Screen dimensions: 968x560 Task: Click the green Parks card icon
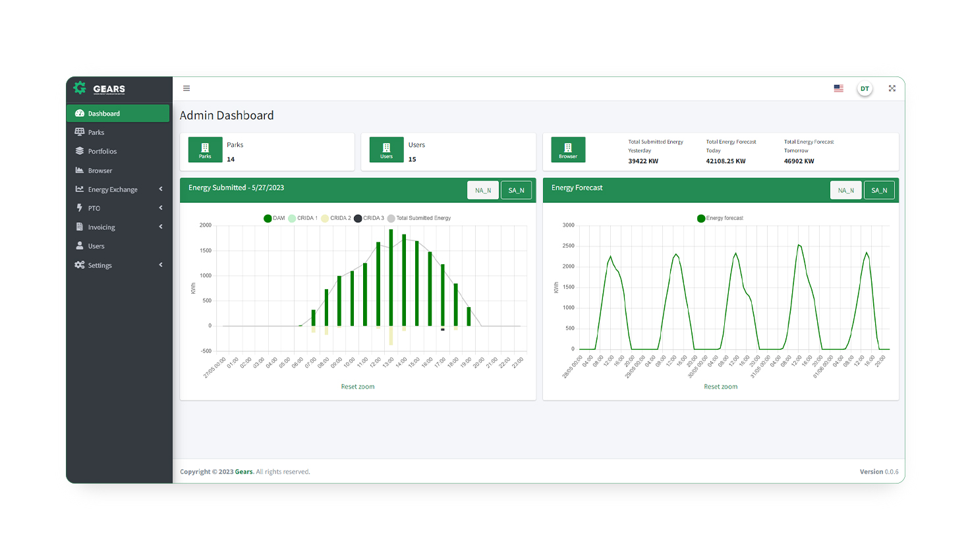205,150
